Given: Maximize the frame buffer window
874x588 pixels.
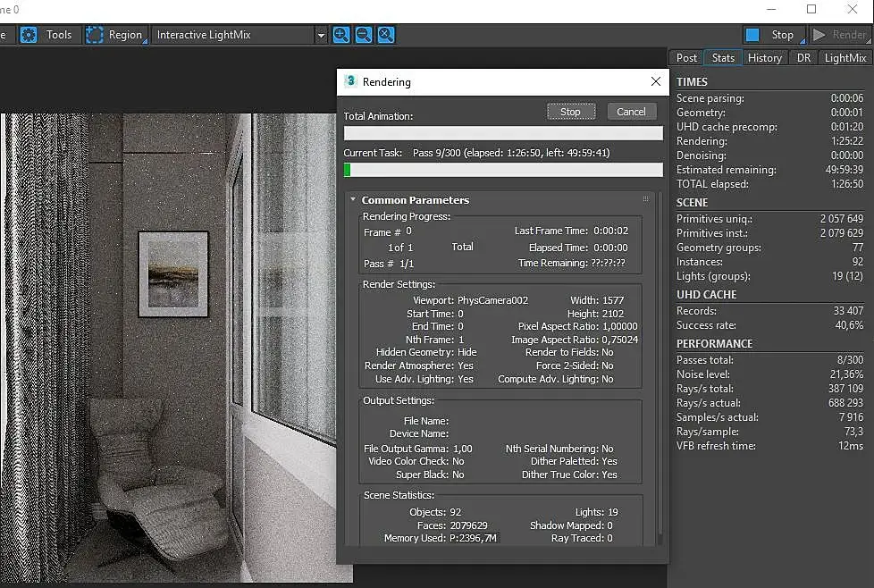Looking at the screenshot, I should coord(811,9).
